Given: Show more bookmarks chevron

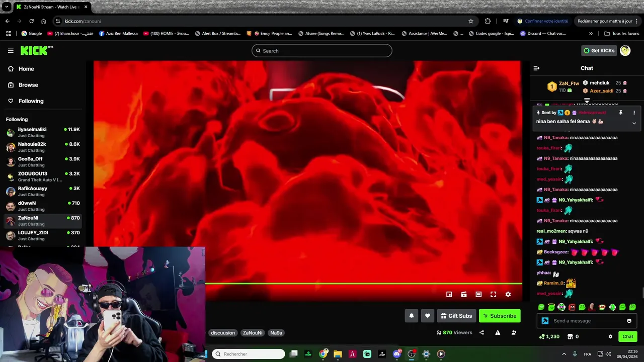Looking at the screenshot, I should [x=591, y=34].
